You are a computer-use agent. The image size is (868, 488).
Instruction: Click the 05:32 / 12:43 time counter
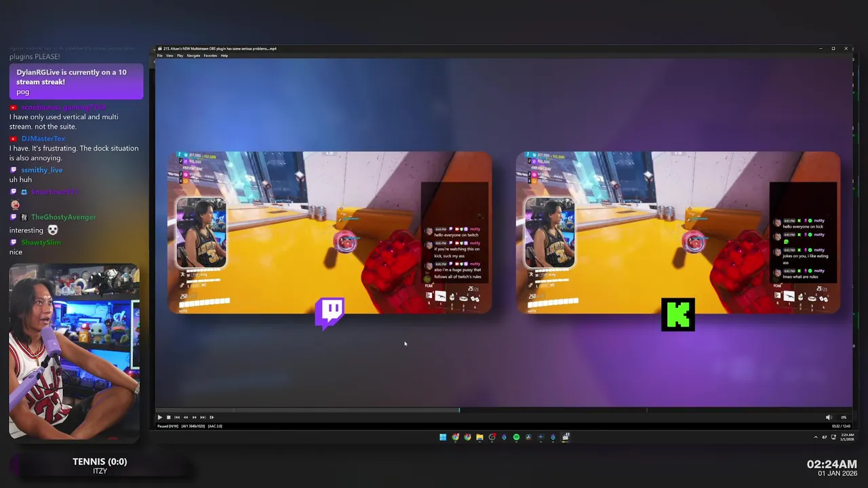(841, 426)
